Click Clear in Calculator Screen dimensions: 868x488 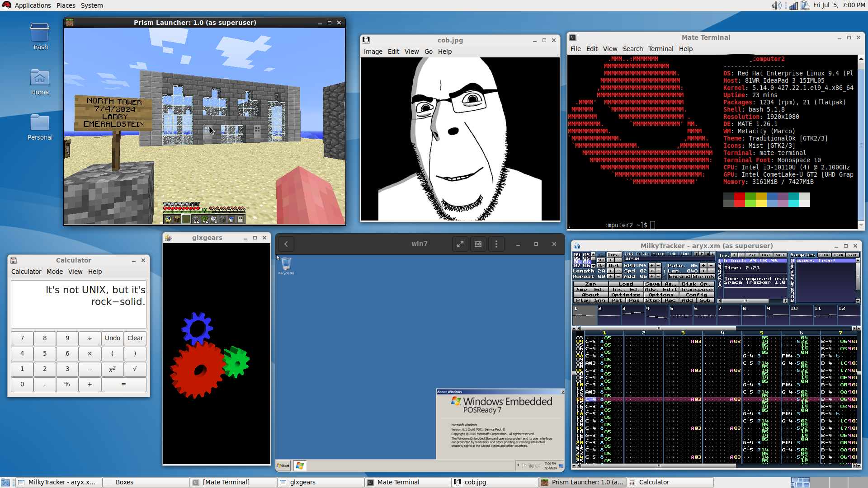[135, 338]
